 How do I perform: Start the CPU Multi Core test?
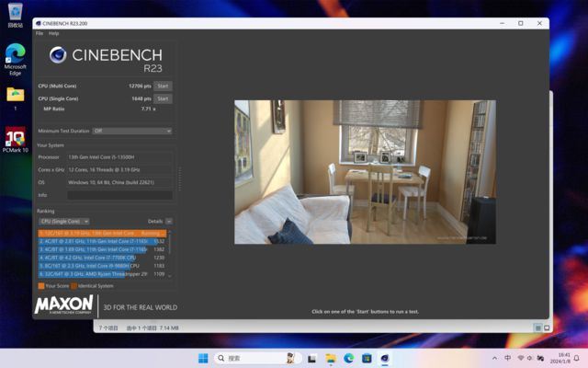coord(163,86)
